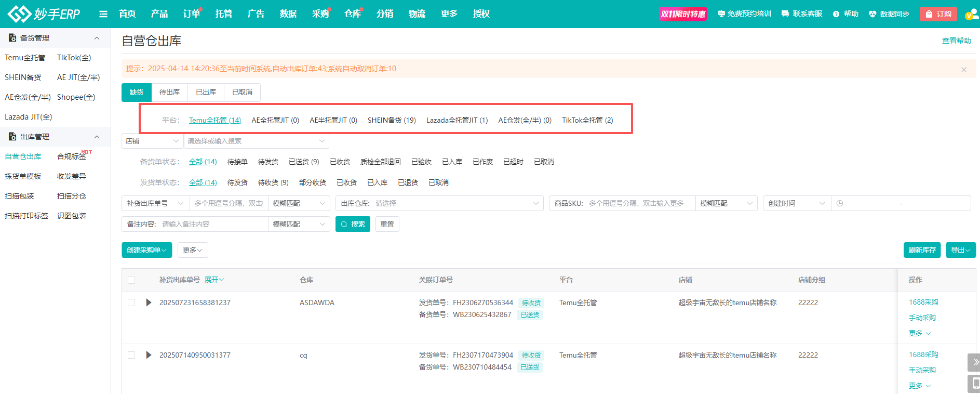
Task: Open 帮助 question mark icon
Action: (836, 14)
